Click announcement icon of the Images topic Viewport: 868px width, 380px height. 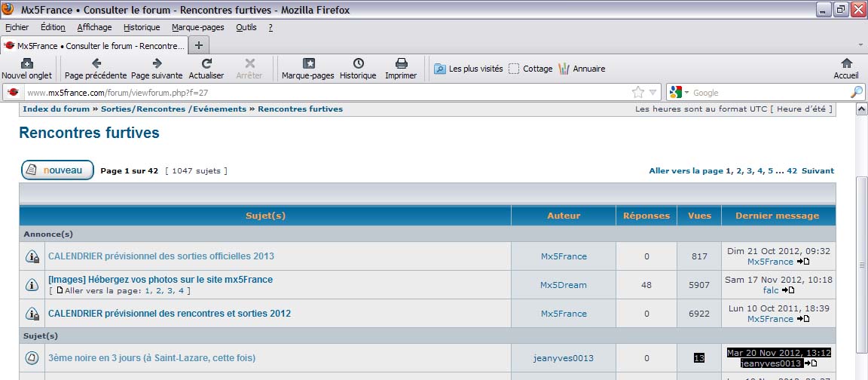pos(32,285)
